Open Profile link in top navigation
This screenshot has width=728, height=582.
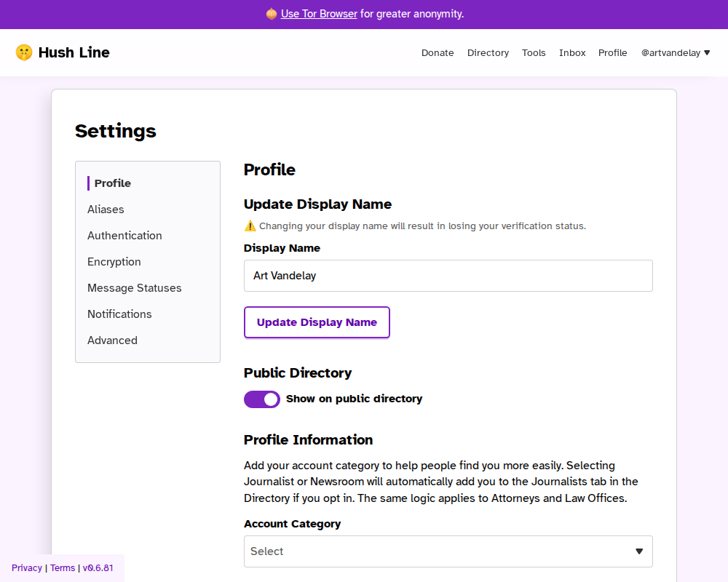(x=612, y=53)
